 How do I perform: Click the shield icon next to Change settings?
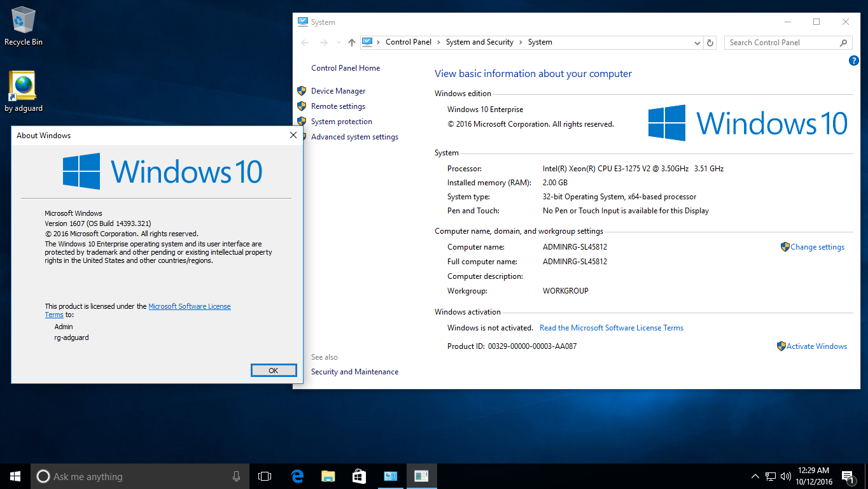tap(785, 246)
